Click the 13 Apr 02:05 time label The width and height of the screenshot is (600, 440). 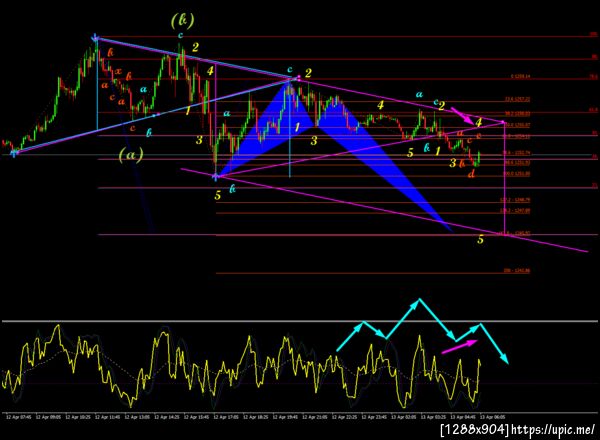point(403,417)
